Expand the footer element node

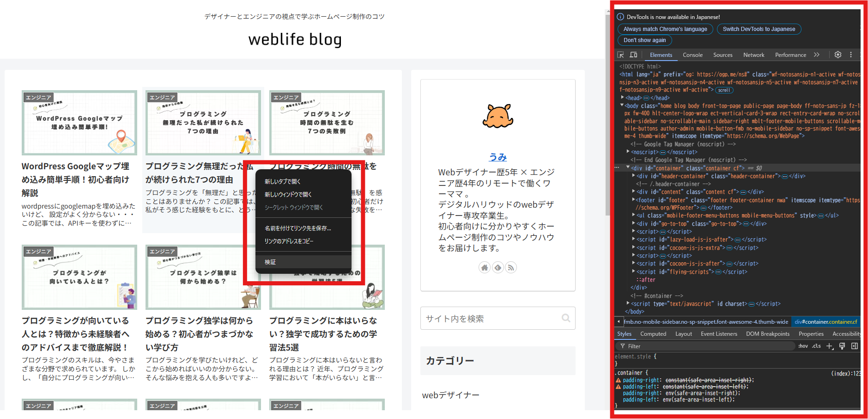coord(633,200)
